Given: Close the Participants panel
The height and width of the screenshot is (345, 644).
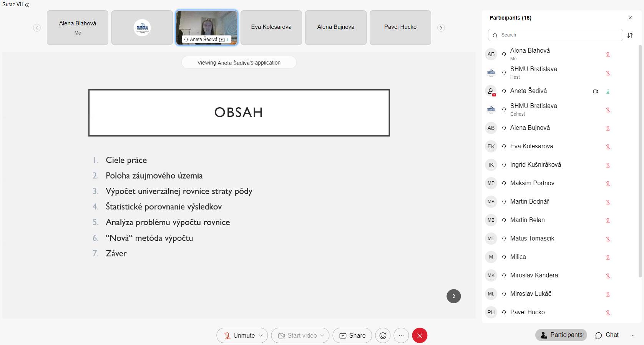Looking at the screenshot, I should (x=630, y=18).
